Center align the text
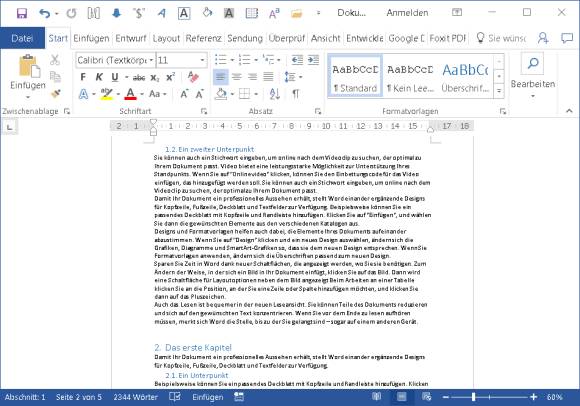The height and width of the screenshot is (406, 580). coord(237,77)
